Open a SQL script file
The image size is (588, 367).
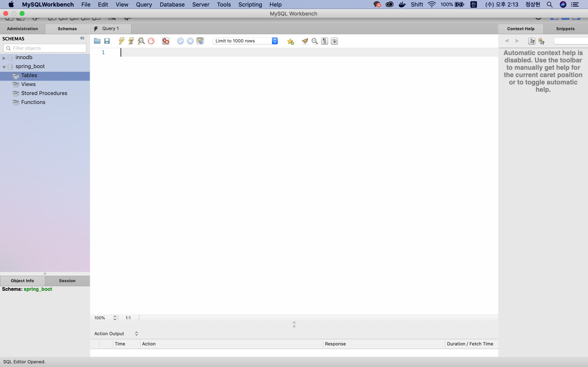tap(97, 41)
